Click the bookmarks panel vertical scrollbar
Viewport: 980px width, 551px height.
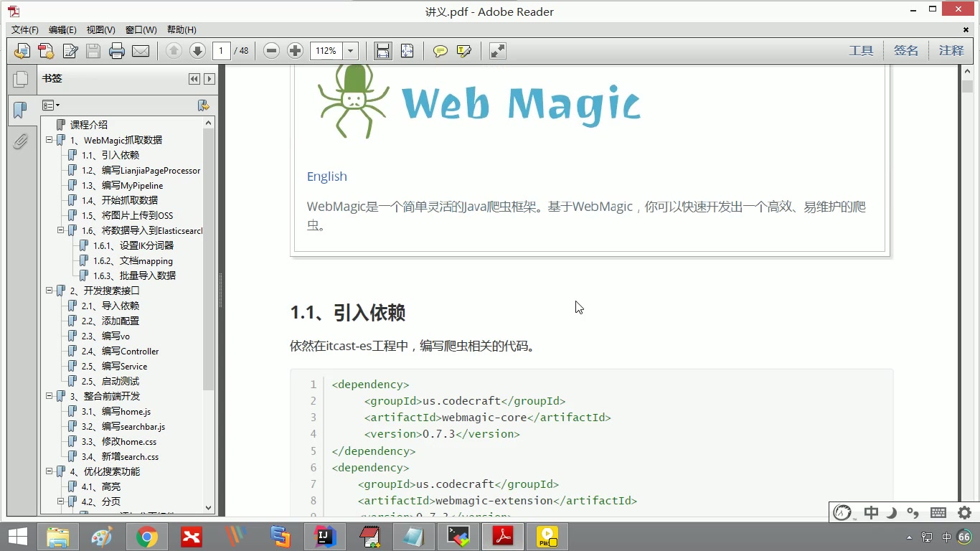209,260
